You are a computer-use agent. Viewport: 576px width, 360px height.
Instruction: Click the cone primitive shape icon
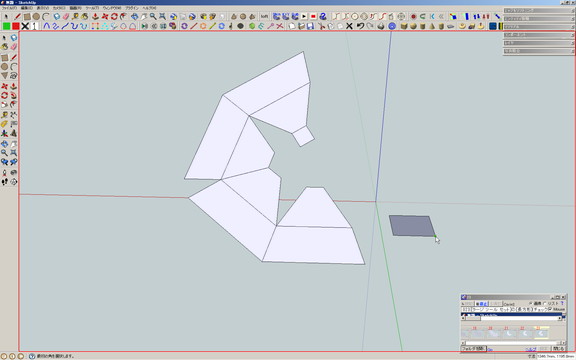(x=432, y=26)
